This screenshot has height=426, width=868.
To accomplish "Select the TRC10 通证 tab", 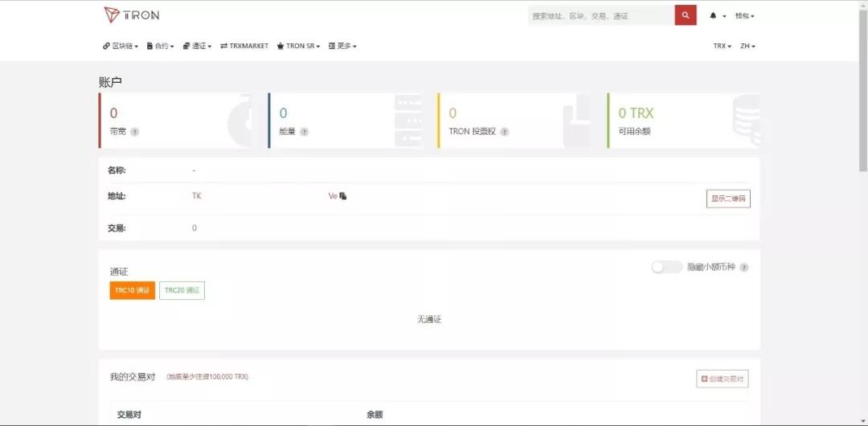I will (133, 290).
